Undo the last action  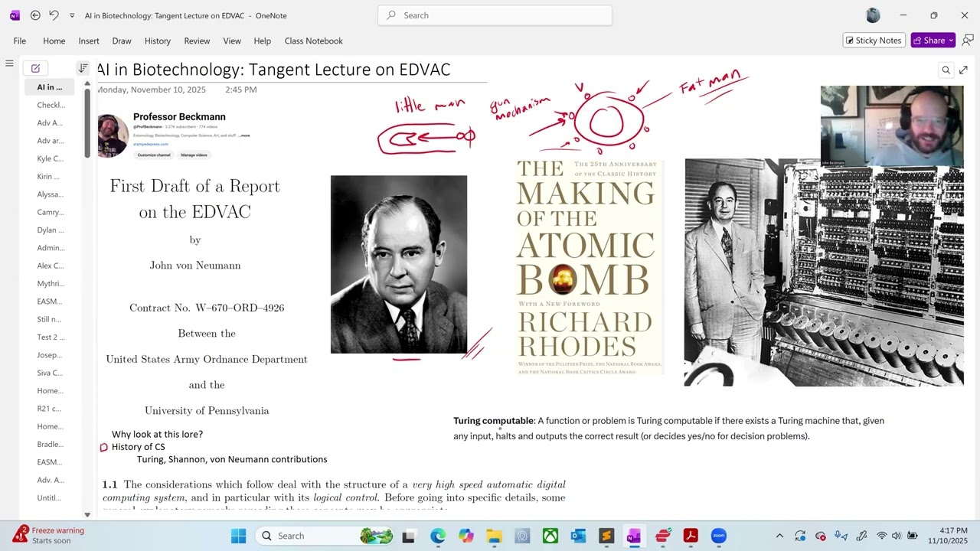tap(54, 15)
